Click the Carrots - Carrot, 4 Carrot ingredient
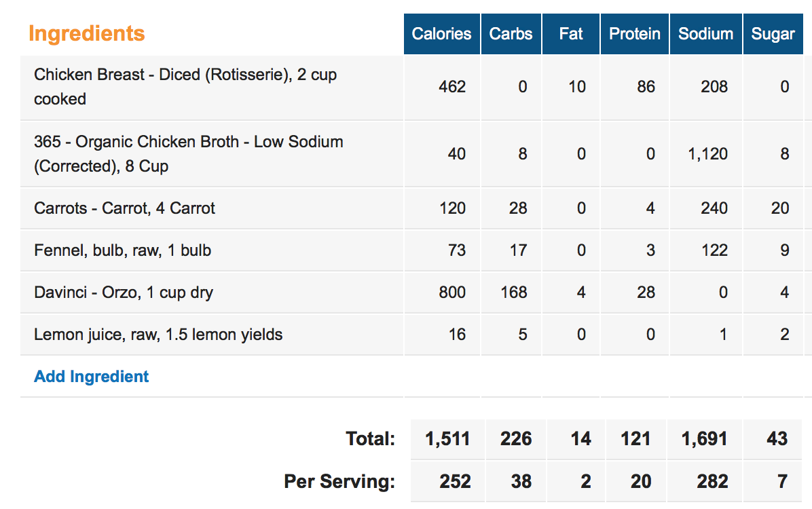The image size is (812, 509). 124,208
